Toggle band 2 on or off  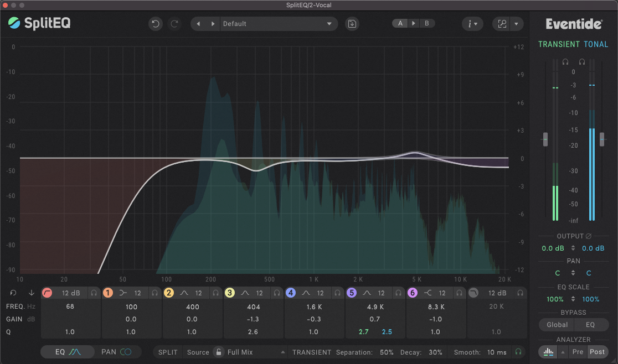(x=169, y=293)
